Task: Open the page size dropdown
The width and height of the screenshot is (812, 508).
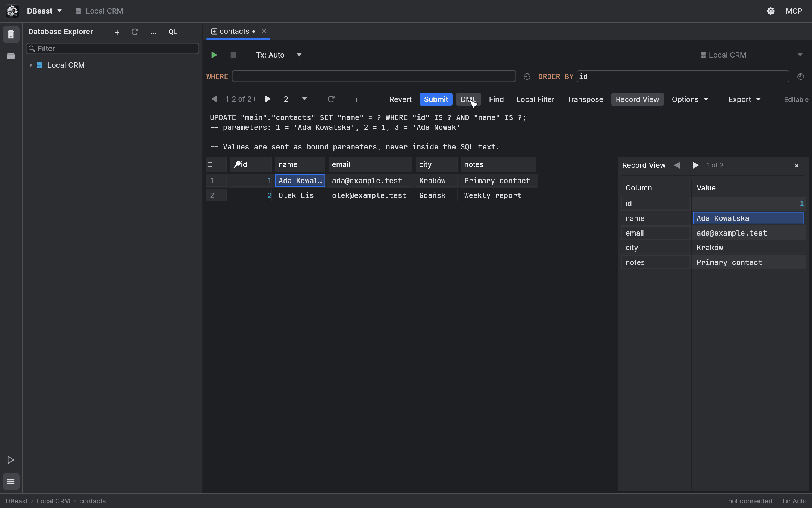Action: click(295, 99)
